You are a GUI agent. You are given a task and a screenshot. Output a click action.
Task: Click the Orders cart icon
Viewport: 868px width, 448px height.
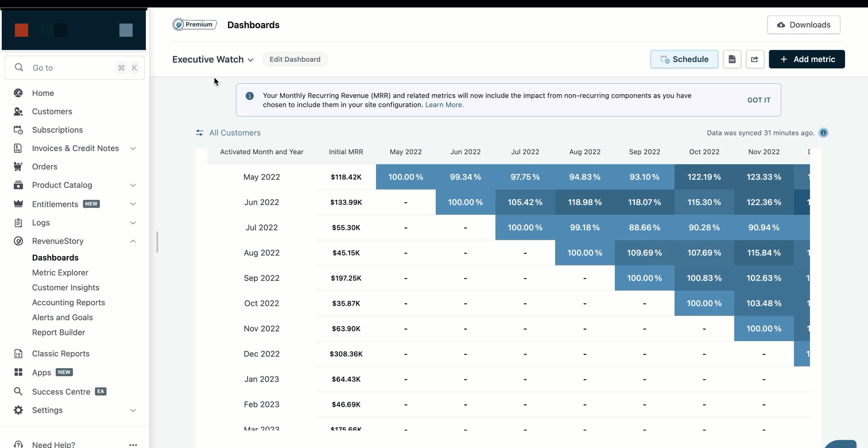point(18,167)
